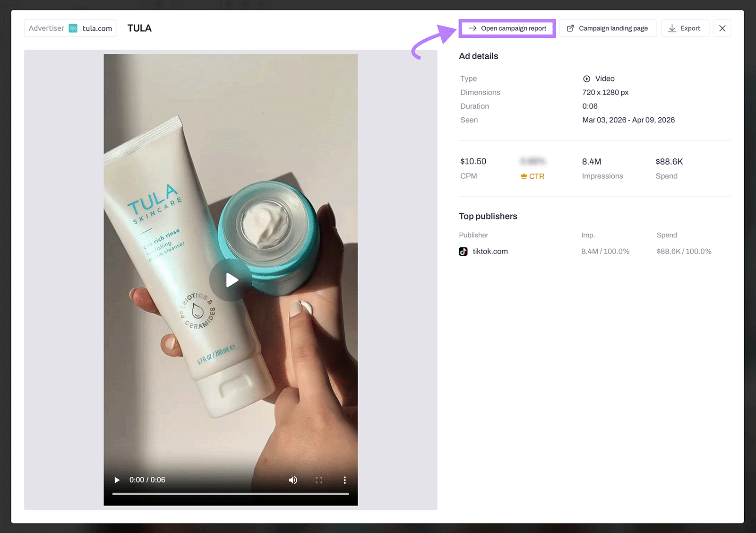Click the Advertiser label
756x533 pixels.
46,28
